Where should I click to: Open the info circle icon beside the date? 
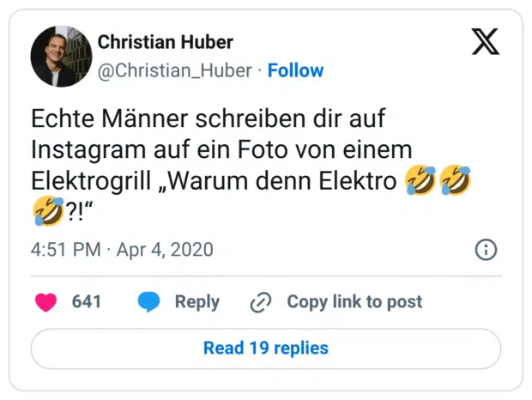click(x=486, y=250)
